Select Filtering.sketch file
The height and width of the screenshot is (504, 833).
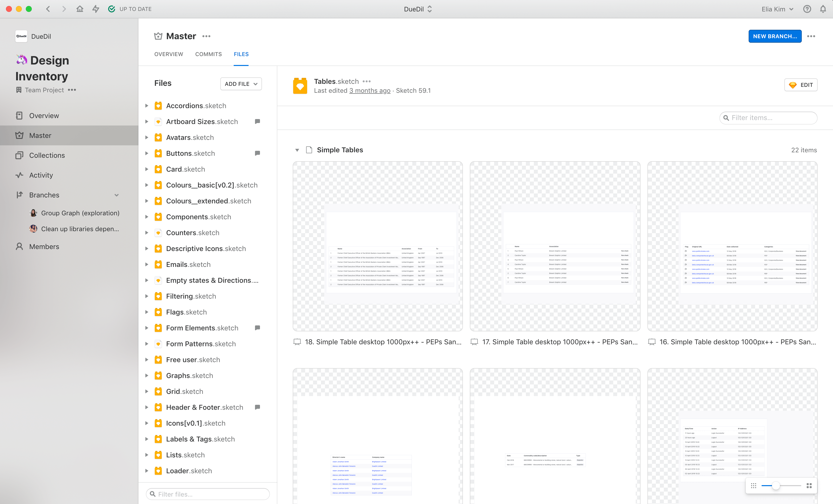point(191,296)
